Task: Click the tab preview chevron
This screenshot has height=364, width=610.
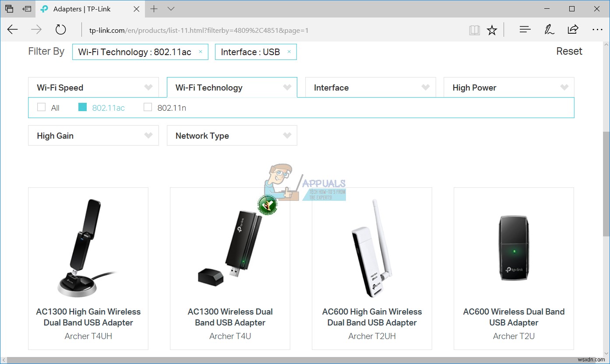Action: pyautogui.click(x=171, y=8)
